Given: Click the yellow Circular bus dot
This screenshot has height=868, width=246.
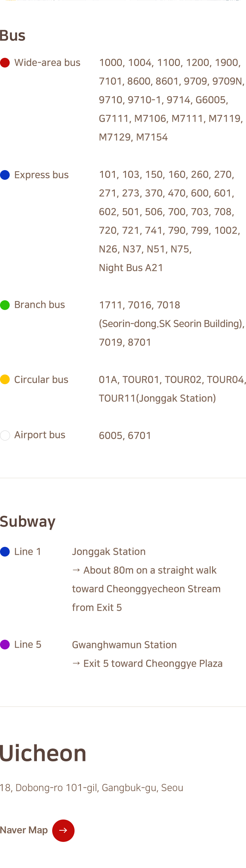Looking at the screenshot, I should click(5, 380).
